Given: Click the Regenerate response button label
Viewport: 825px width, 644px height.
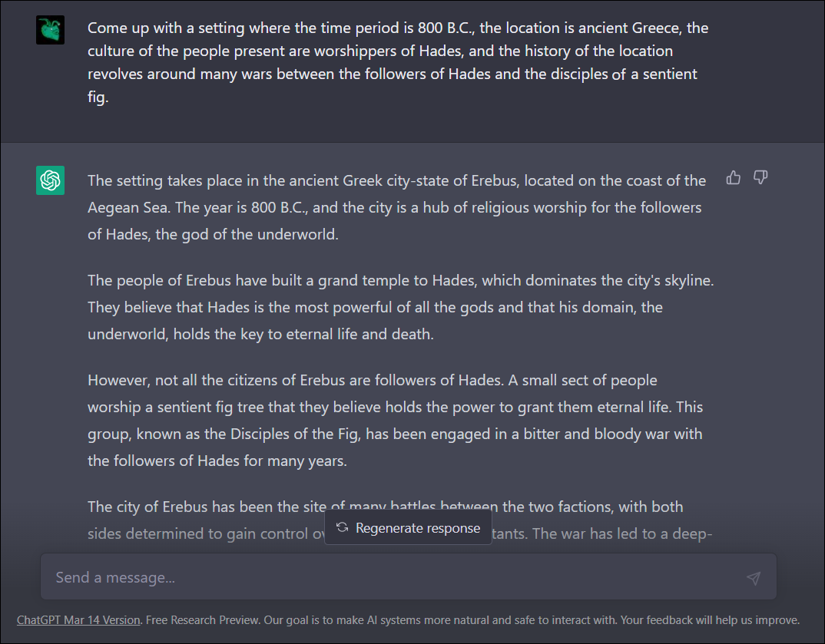Looking at the screenshot, I should point(418,528).
